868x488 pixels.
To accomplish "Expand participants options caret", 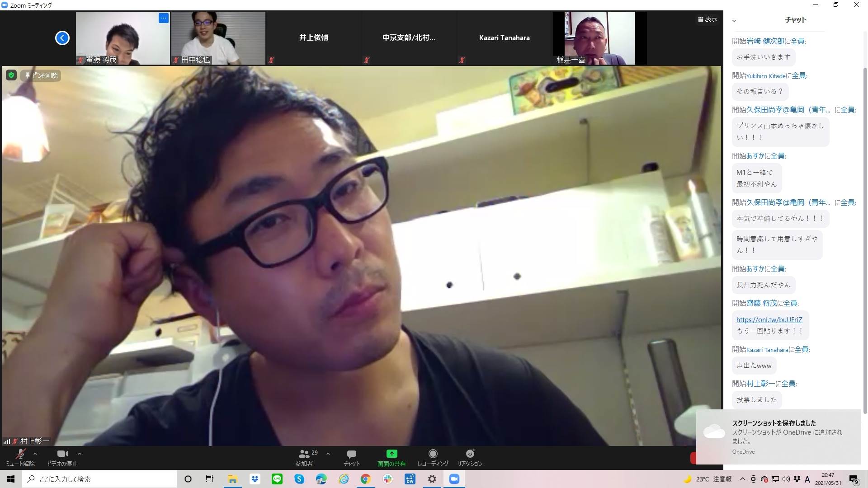I will 328,454.
